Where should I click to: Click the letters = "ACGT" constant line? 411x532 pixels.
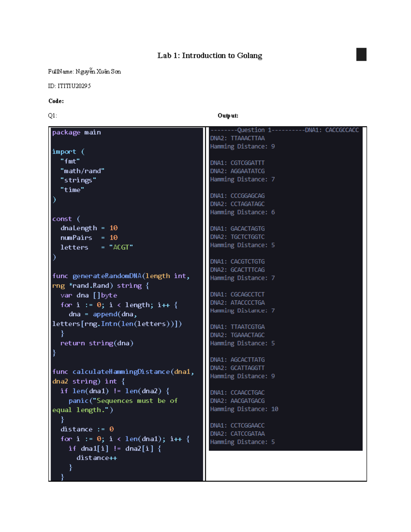(97, 247)
